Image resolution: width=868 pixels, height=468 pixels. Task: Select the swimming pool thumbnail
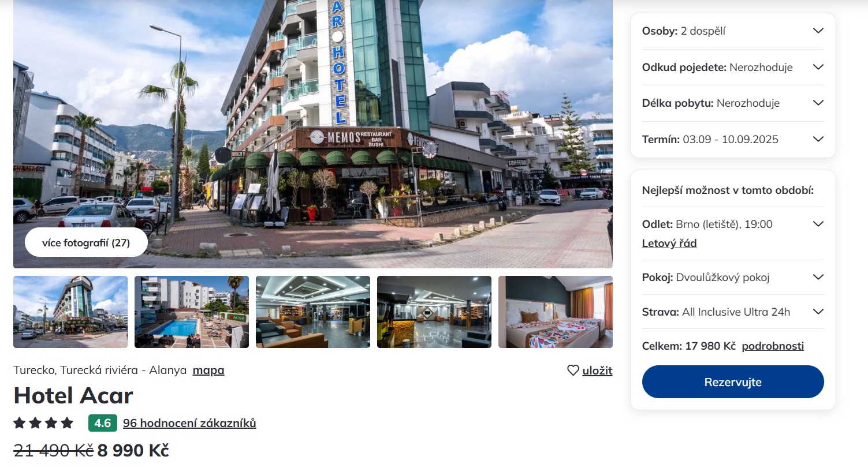pyautogui.click(x=192, y=312)
